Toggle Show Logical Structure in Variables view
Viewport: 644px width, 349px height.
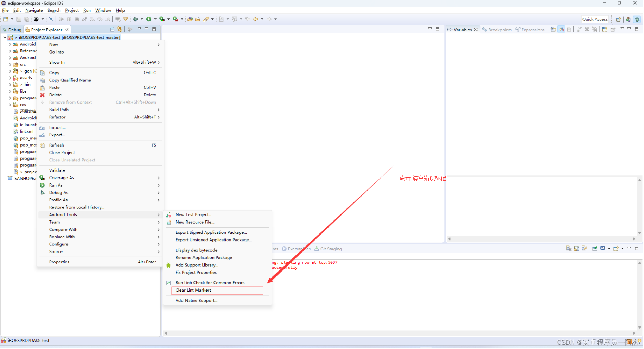561,29
